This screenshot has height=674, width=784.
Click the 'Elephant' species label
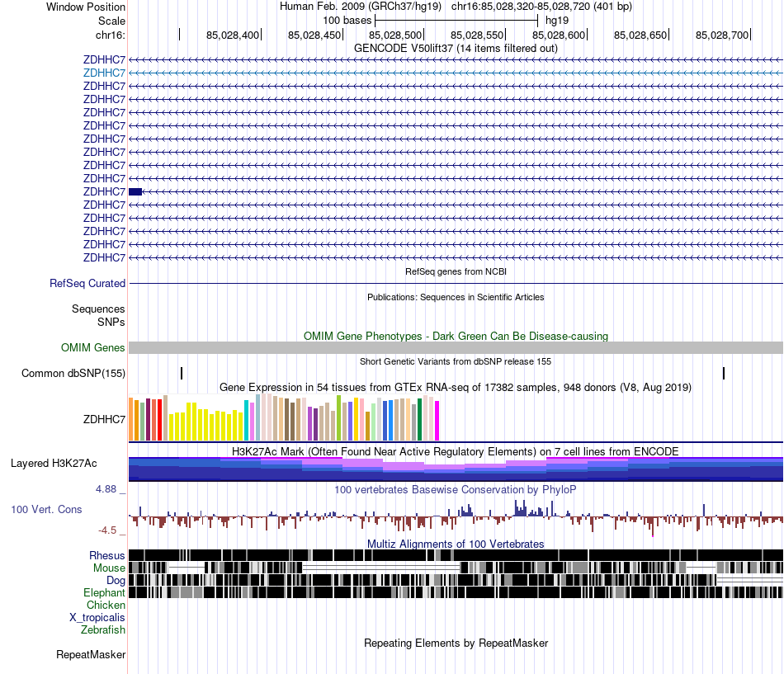(x=104, y=592)
